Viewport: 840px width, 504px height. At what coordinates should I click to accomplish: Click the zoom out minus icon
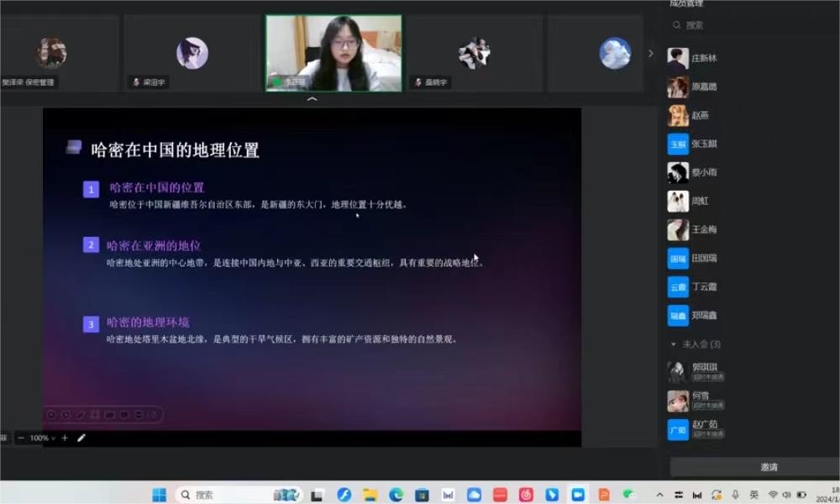point(21,438)
